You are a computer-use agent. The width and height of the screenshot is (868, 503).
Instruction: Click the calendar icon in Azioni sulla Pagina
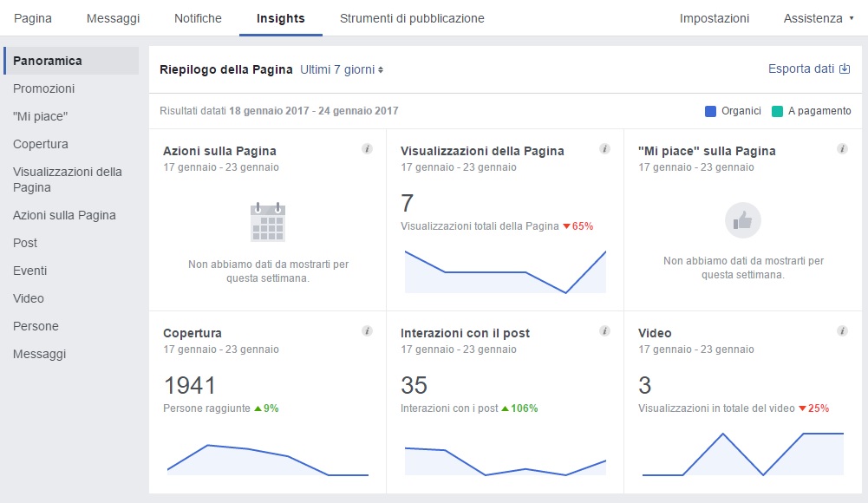[268, 222]
